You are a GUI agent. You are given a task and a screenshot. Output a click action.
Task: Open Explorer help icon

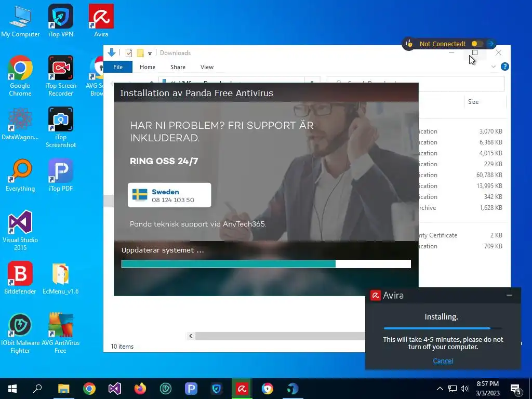(x=505, y=67)
